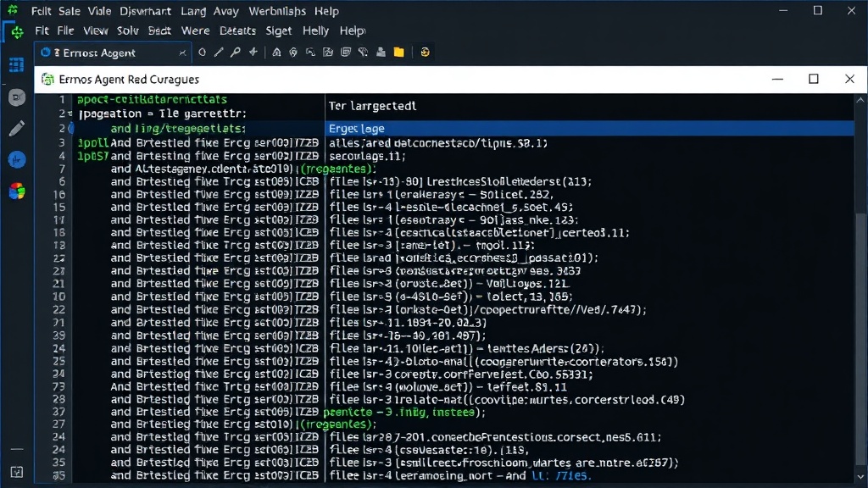Open the gray camera icon in sidebar
Viewport: 868px width, 488px height.
[17, 97]
